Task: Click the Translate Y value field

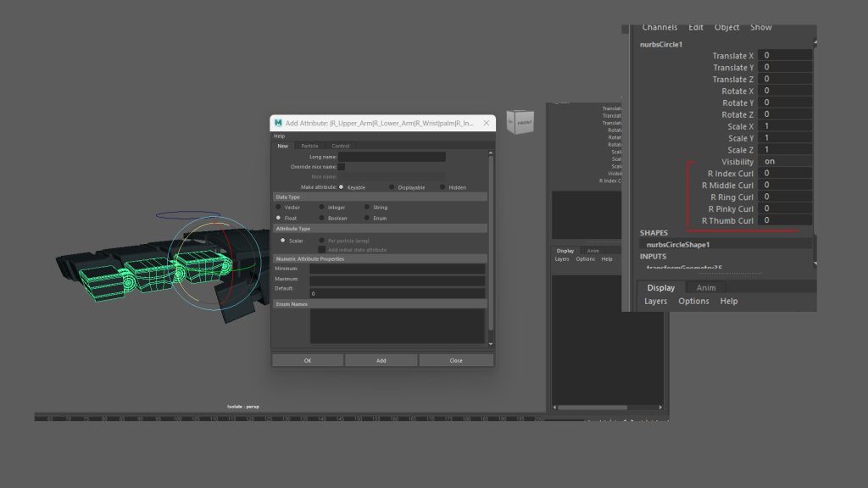Action: click(x=785, y=67)
